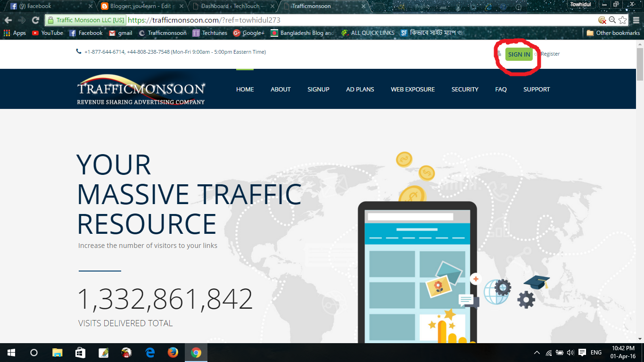Click the green SIGN IN button

[519, 54]
